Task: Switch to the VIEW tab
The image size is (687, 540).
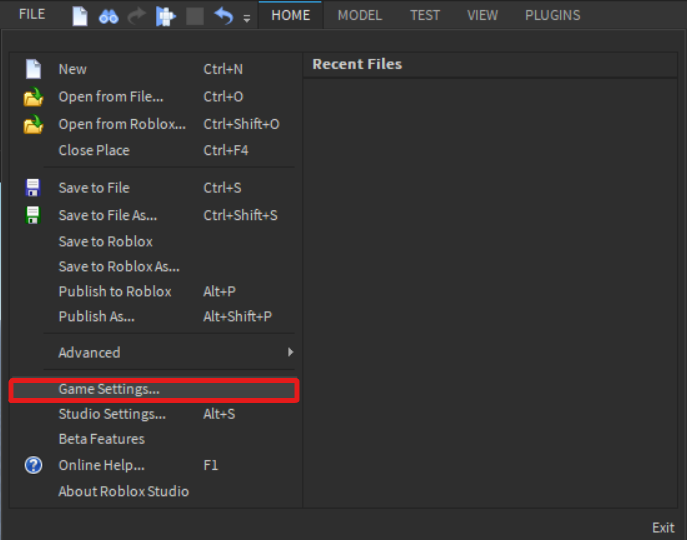Action: [482, 15]
